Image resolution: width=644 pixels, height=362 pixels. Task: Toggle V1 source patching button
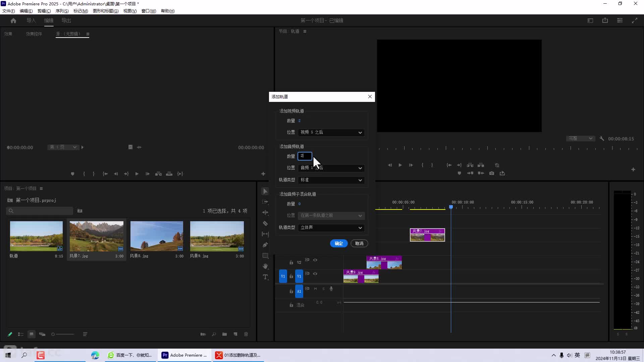click(x=283, y=276)
